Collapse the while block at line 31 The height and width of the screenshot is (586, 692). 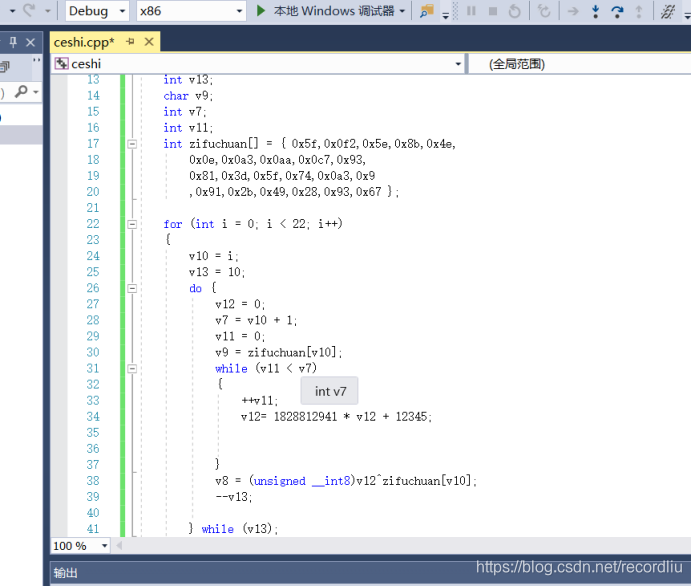tap(132, 368)
